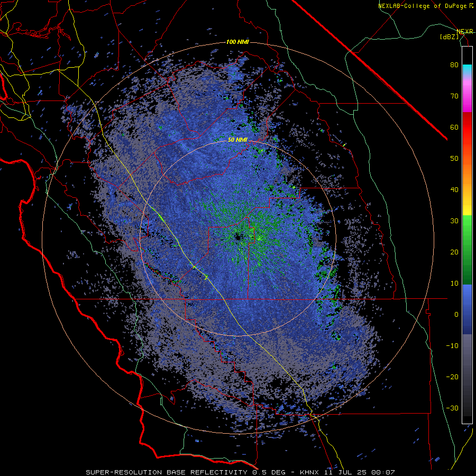The width and height of the screenshot is (476, 476).
Task: Click the [dBZ] unit label
Action: 449,36
